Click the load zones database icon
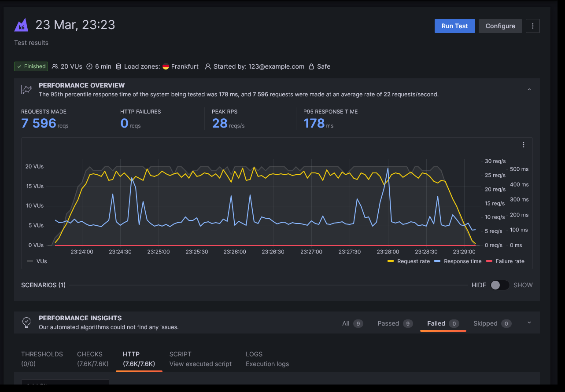The width and height of the screenshot is (565, 392). point(118,66)
